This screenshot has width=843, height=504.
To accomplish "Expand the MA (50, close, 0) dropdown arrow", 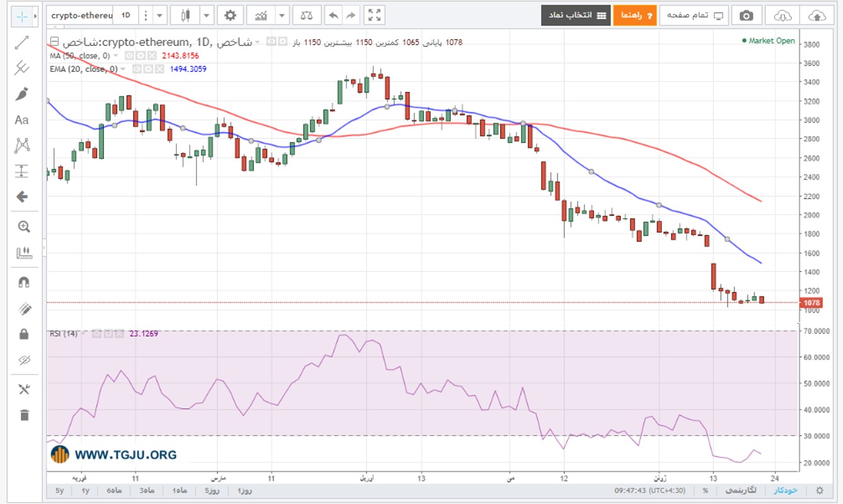I will click(x=116, y=55).
